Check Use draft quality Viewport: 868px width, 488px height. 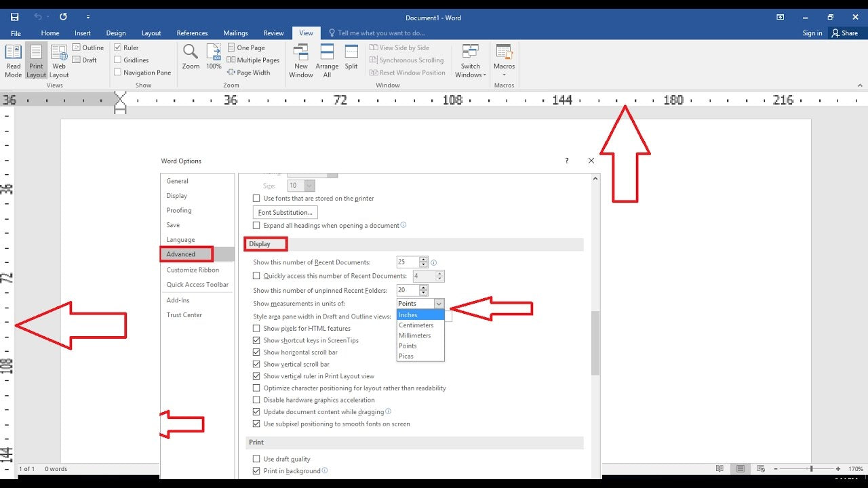click(256, 459)
